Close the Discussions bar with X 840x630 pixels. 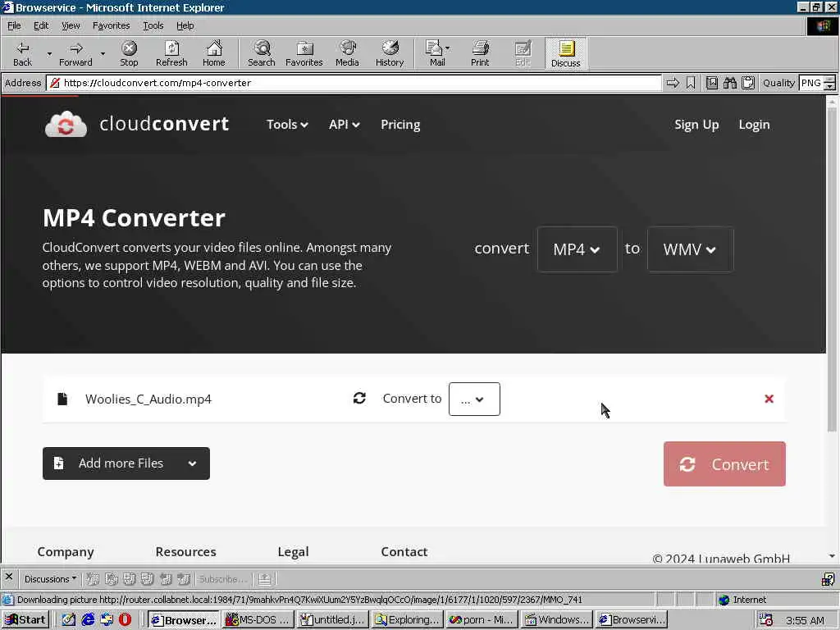tap(8, 577)
